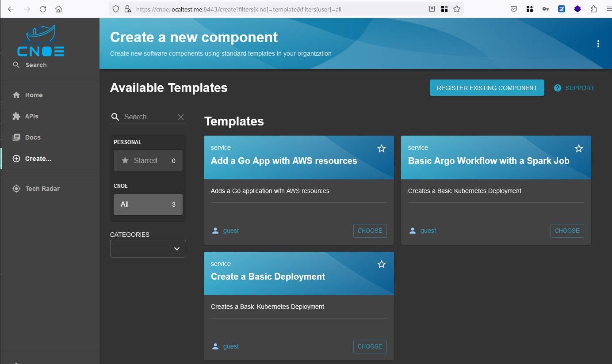Star the Basic Argo Workflow template
The width and height of the screenshot is (612, 364).
578,148
